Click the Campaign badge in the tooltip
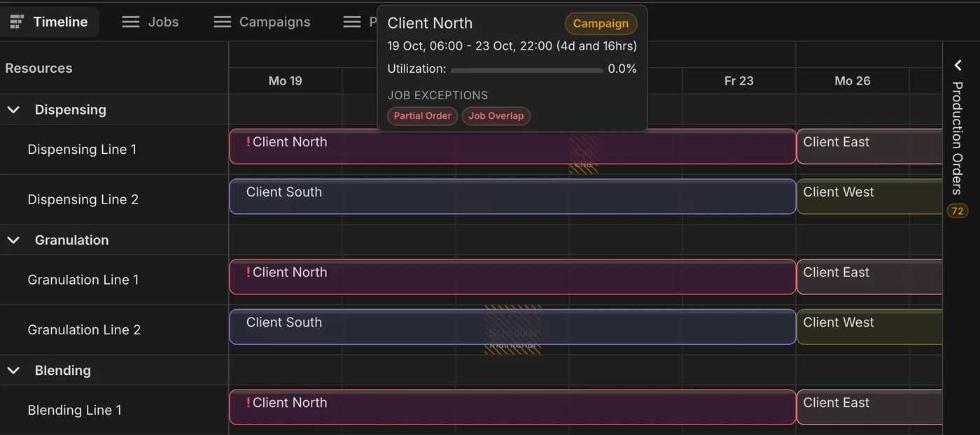This screenshot has width=980, height=435. 601,23
